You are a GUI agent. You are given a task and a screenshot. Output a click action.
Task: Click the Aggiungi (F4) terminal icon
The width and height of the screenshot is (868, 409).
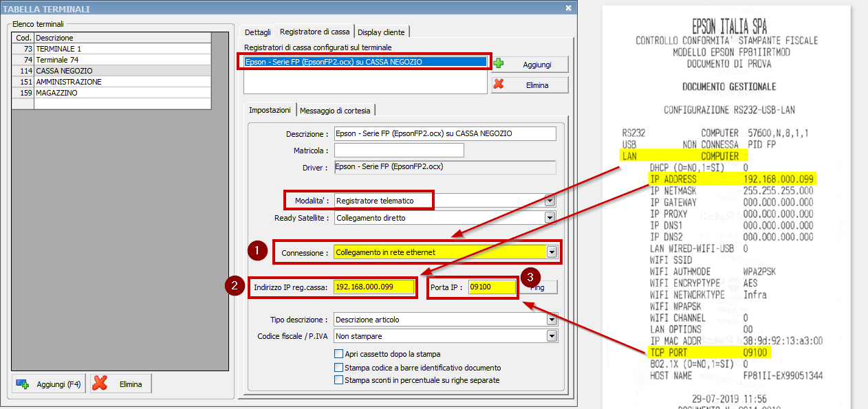click(x=23, y=384)
